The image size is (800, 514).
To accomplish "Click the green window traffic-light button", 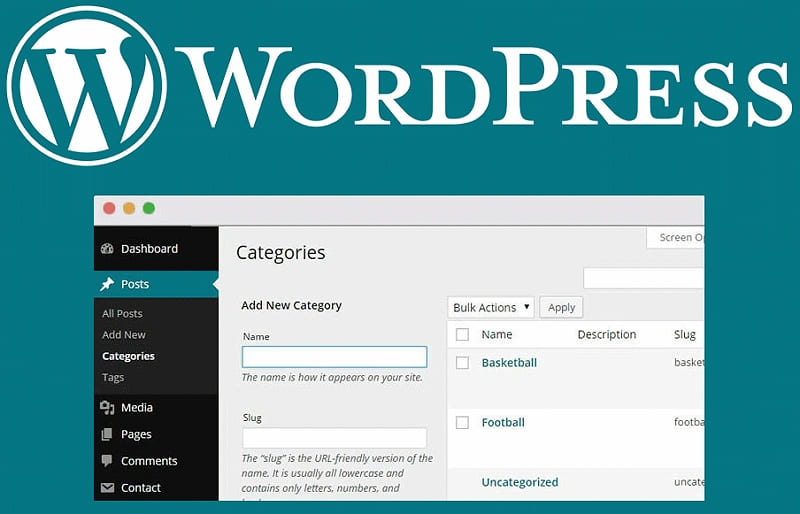I will [x=149, y=208].
